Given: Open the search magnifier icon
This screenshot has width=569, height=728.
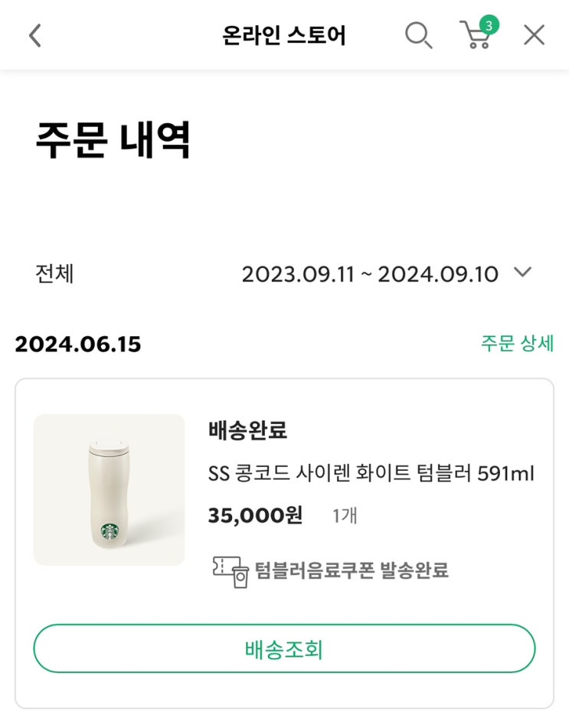Looking at the screenshot, I should [x=418, y=35].
